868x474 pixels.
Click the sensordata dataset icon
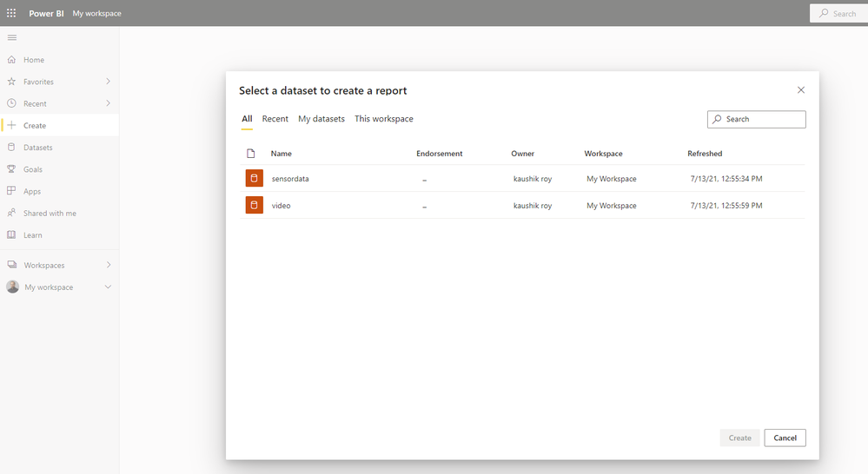[x=254, y=179]
